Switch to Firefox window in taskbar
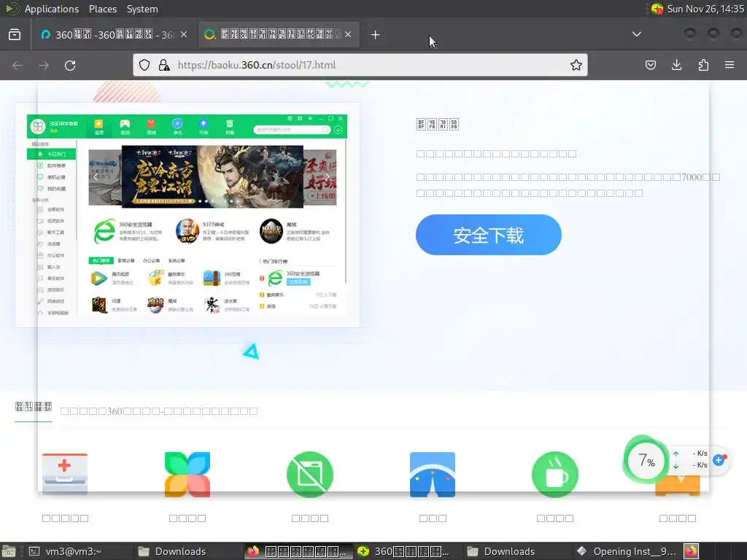747x560 pixels. (298, 551)
